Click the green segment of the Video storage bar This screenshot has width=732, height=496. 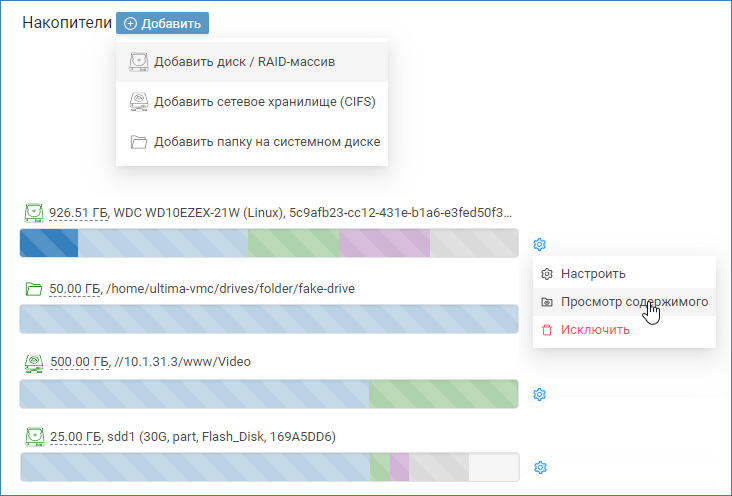(443, 394)
